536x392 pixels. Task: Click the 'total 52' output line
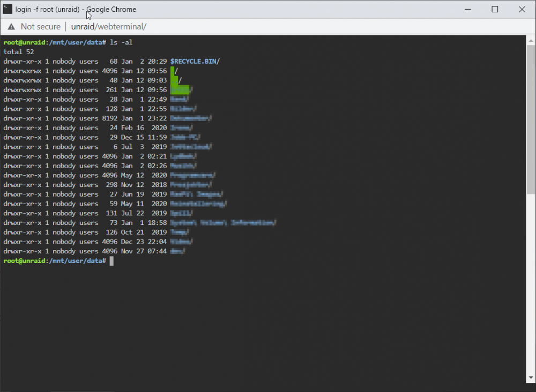(18, 52)
